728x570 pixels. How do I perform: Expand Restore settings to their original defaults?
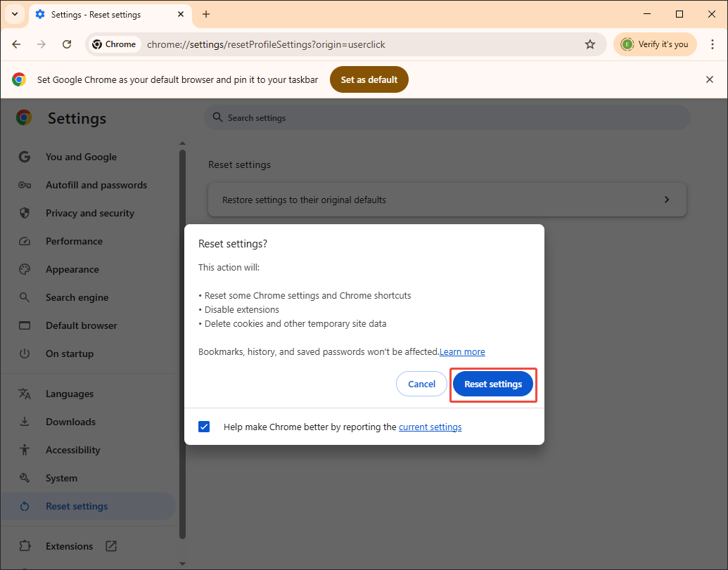(447, 199)
